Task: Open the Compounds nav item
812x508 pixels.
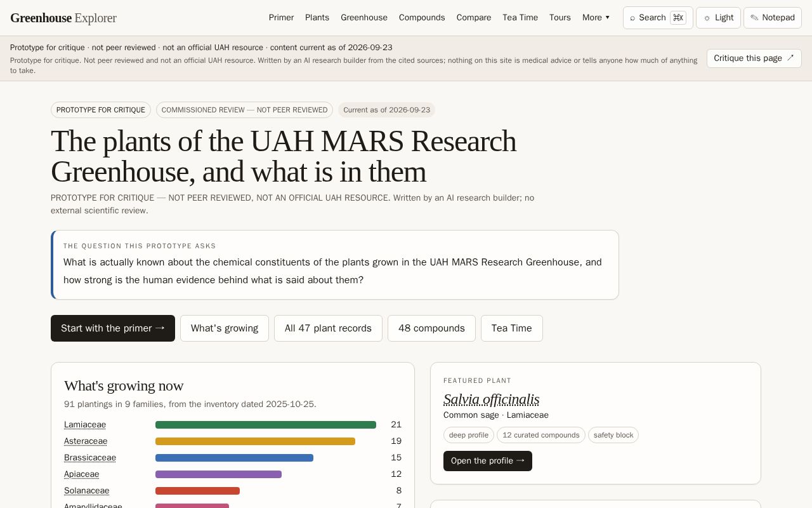Action: point(422,18)
